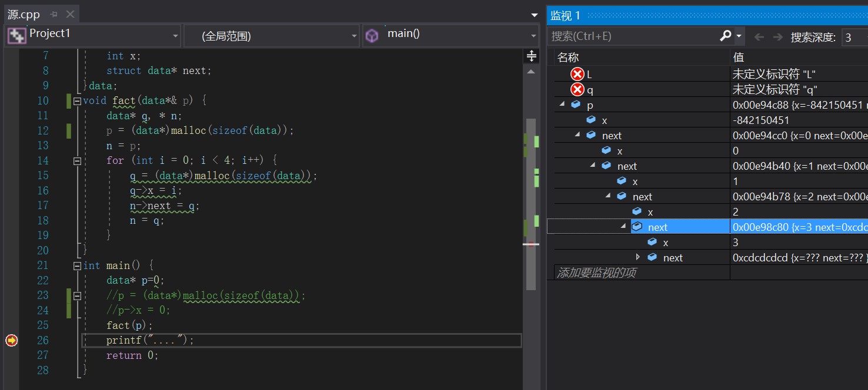Click the cube icon for x = 2
Screen dimensions: 868x390
click(637, 211)
